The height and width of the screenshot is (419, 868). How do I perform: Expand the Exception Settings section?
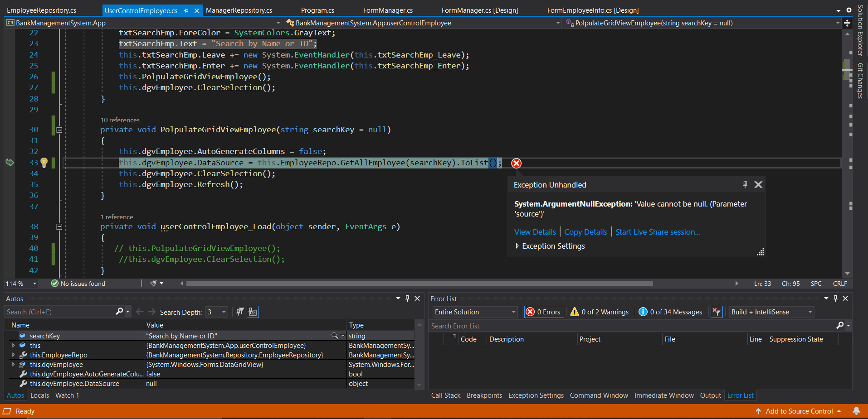517,246
